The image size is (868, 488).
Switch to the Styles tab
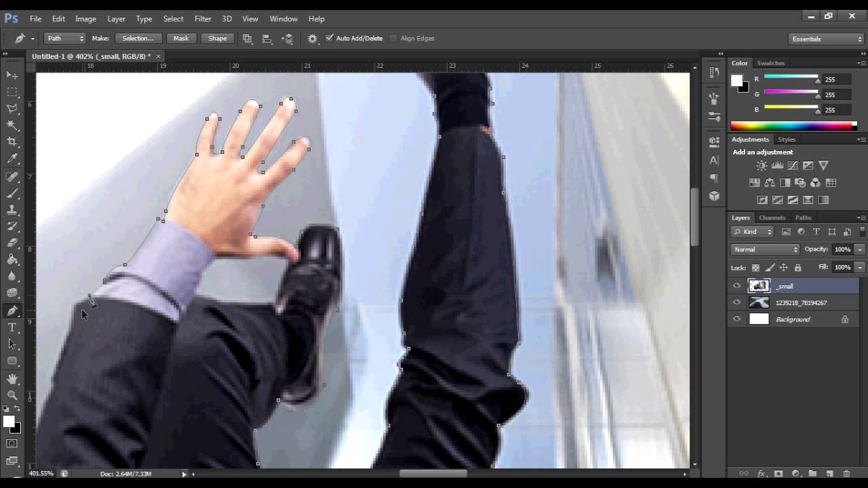(787, 140)
